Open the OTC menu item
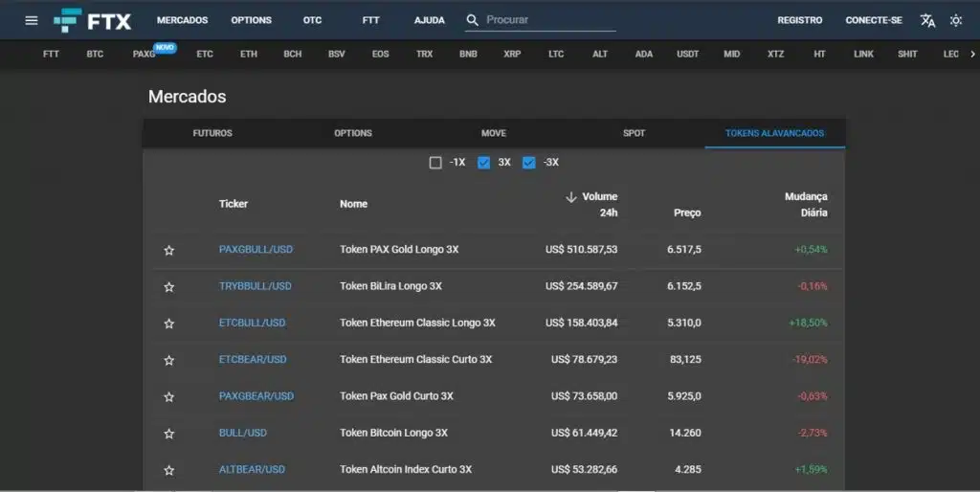 click(313, 20)
